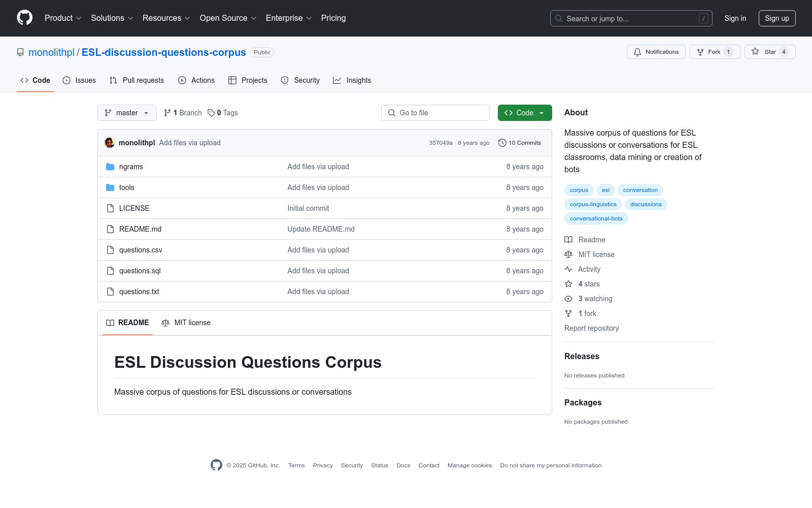Expand the Product menu

(63, 18)
